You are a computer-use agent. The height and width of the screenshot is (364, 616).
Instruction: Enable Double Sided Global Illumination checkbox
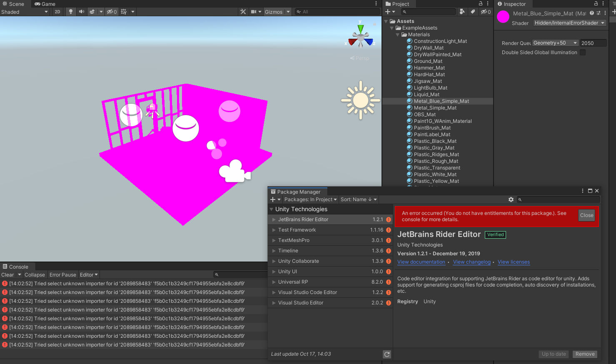pos(583,52)
